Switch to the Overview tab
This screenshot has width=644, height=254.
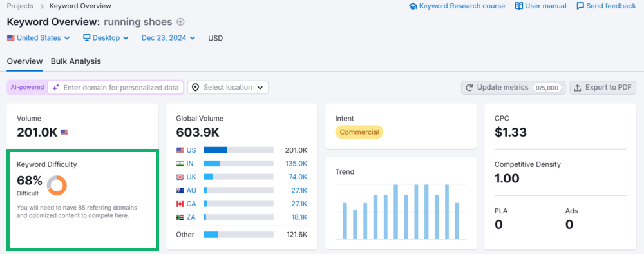(x=24, y=61)
